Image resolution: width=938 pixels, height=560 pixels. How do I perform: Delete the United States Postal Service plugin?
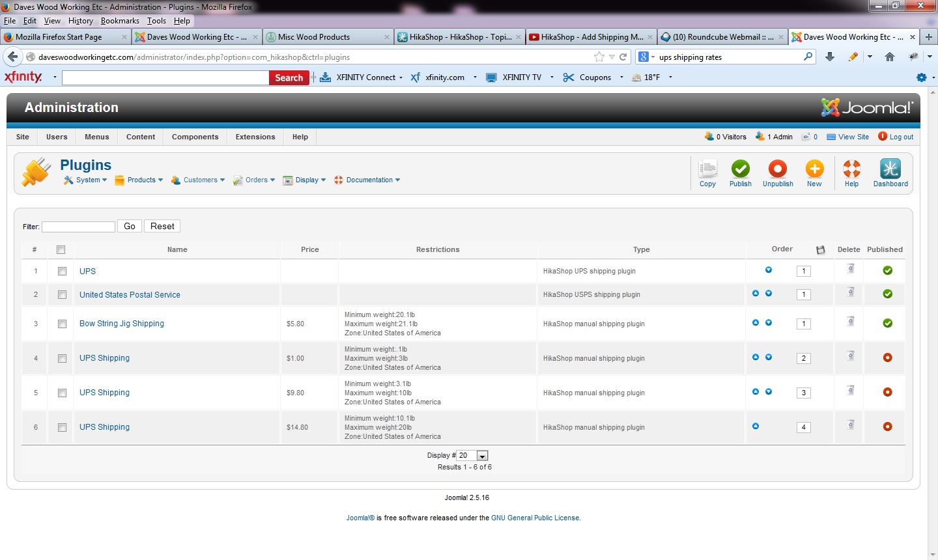pyautogui.click(x=850, y=292)
